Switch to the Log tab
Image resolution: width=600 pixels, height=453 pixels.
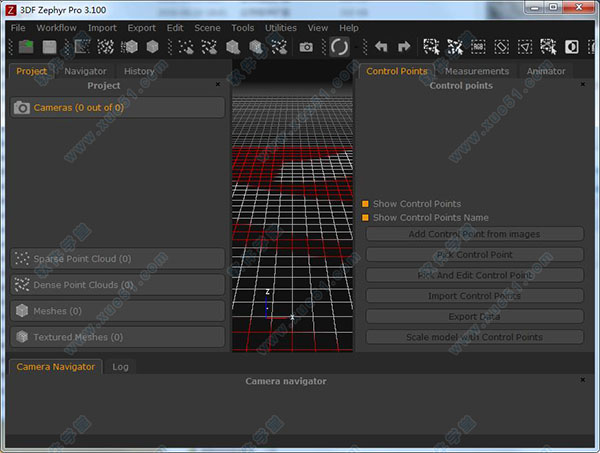click(x=120, y=367)
